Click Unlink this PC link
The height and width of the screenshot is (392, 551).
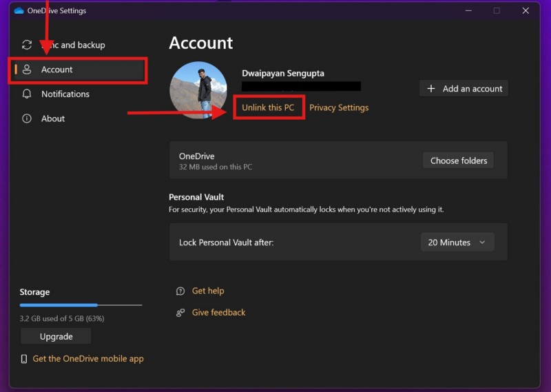click(x=268, y=108)
